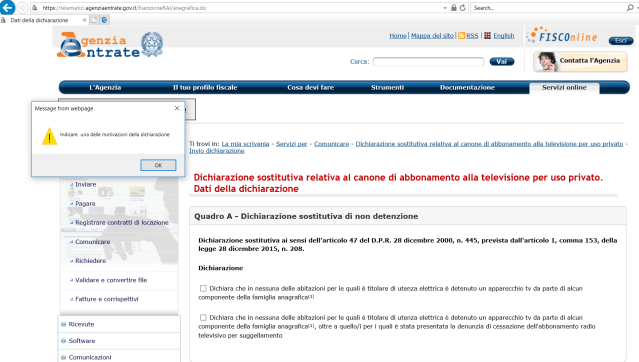639x362 pixels.
Task: Open the Home link
Action: click(x=398, y=35)
